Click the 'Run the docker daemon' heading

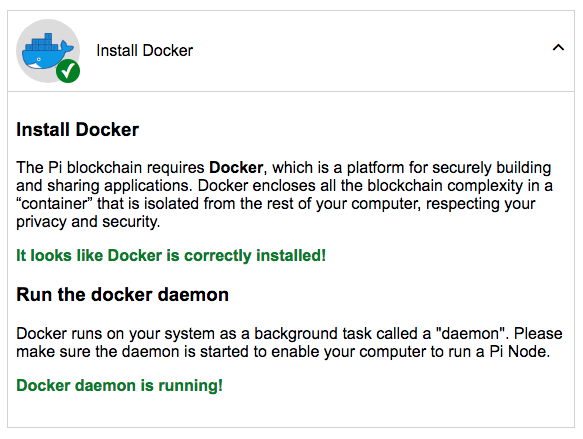pyautogui.click(x=122, y=295)
